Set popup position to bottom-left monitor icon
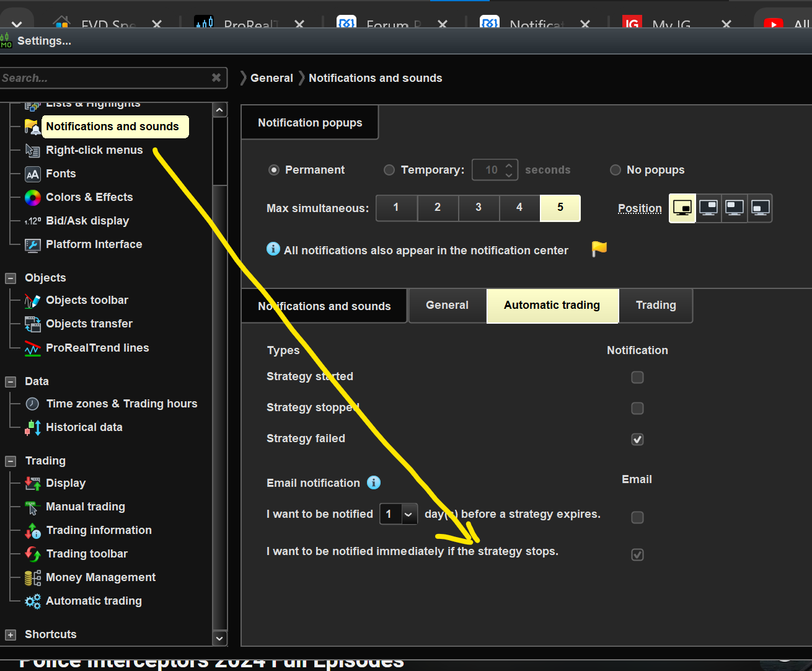This screenshot has height=671, width=812. click(761, 208)
